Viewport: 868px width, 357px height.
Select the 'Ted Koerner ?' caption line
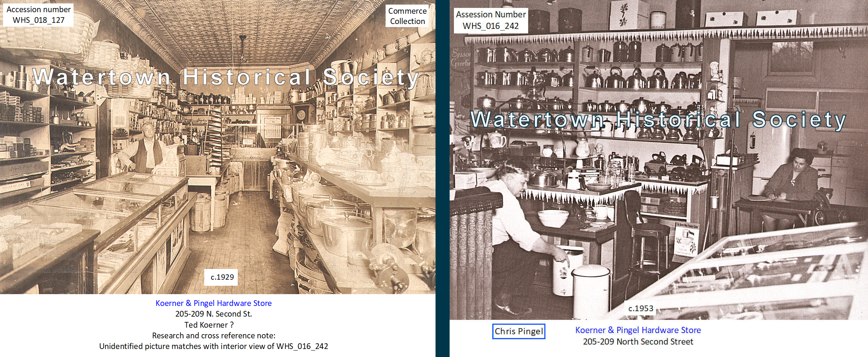pyautogui.click(x=209, y=325)
